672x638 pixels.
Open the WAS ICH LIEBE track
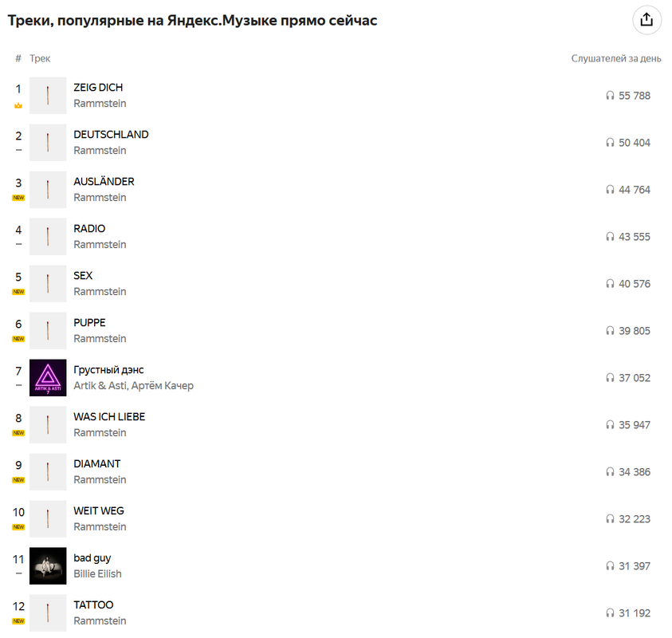[x=109, y=417]
